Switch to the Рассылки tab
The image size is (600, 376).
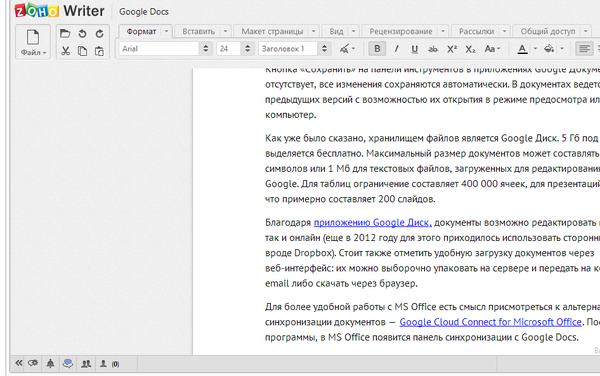(x=476, y=31)
